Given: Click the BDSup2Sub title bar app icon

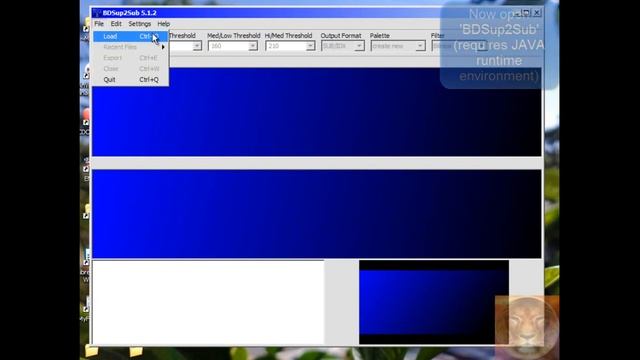Looking at the screenshot, I should pyautogui.click(x=97, y=13).
